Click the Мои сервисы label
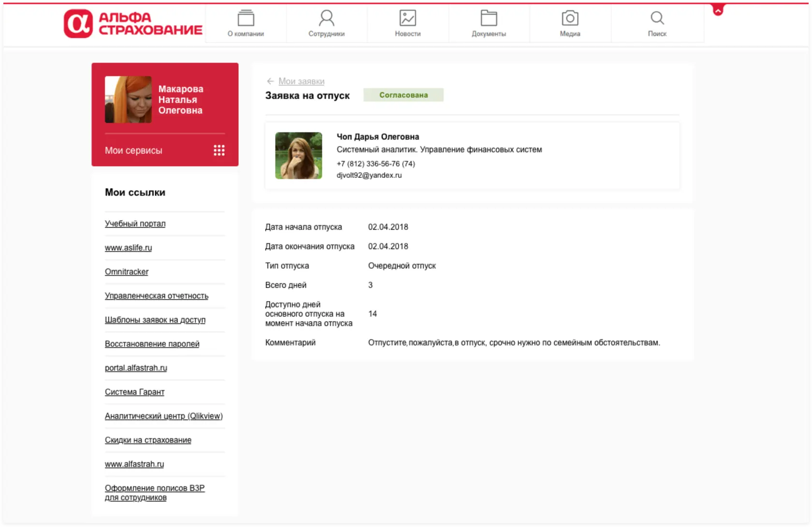The image size is (812, 527). pyautogui.click(x=133, y=150)
